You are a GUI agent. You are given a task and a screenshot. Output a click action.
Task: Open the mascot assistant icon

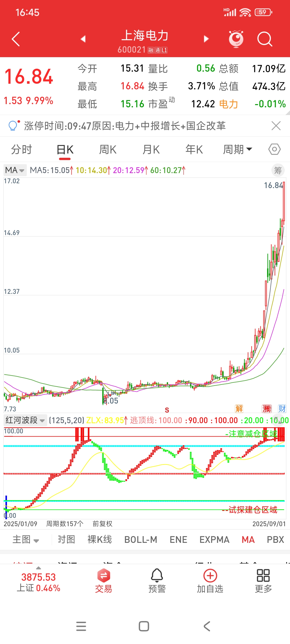pyautogui.click(x=236, y=39)
